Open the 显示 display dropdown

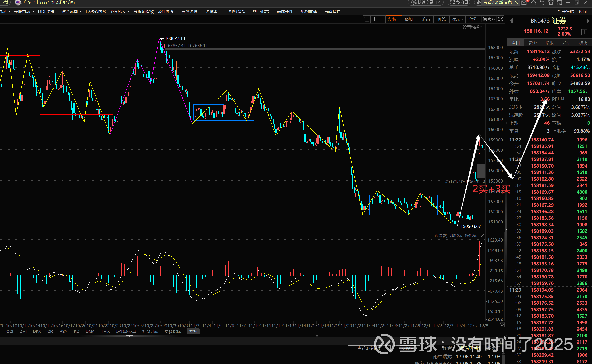[x=457, y=19]
